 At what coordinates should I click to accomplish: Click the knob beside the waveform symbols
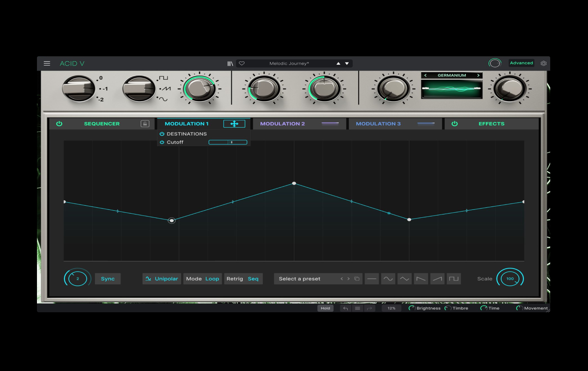[199, 89]
